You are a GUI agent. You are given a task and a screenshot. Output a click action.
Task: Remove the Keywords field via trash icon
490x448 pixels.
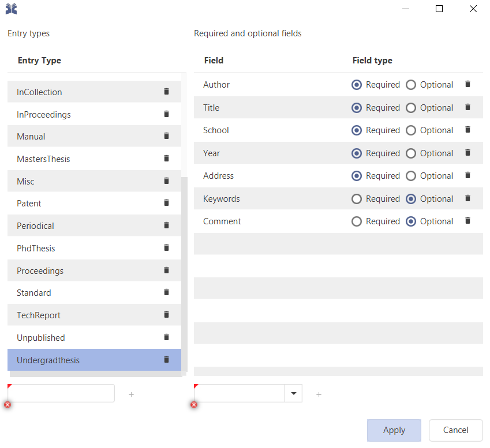[x=467, y=198]
